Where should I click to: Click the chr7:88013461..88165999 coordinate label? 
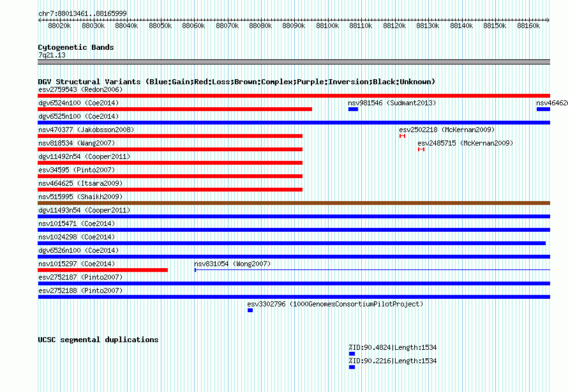(x=82, y=13)
